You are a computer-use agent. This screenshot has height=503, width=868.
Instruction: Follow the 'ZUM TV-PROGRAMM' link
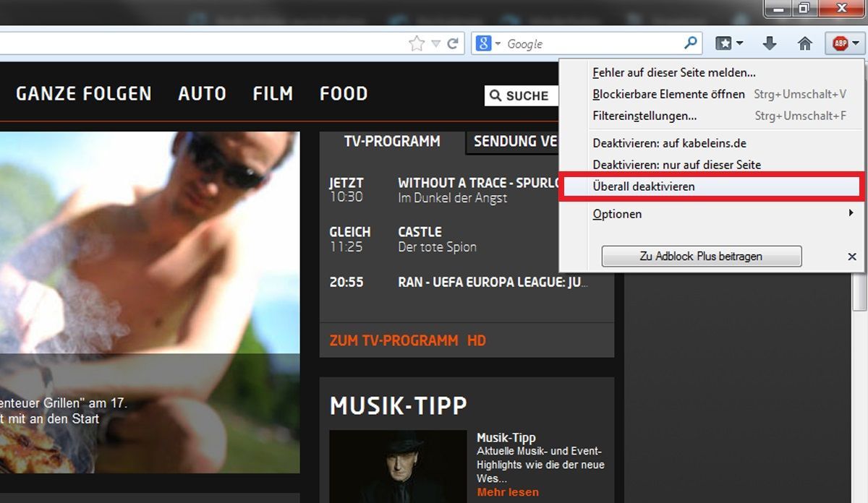coord(393,340)
